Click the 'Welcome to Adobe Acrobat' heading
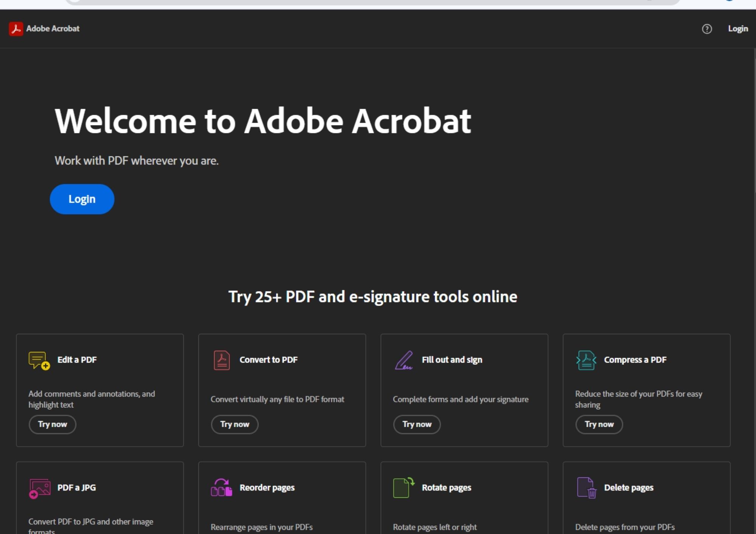Image resolution: width=756 pixels, height=534 pixels. pyautogui.click(x=263, y=121)
